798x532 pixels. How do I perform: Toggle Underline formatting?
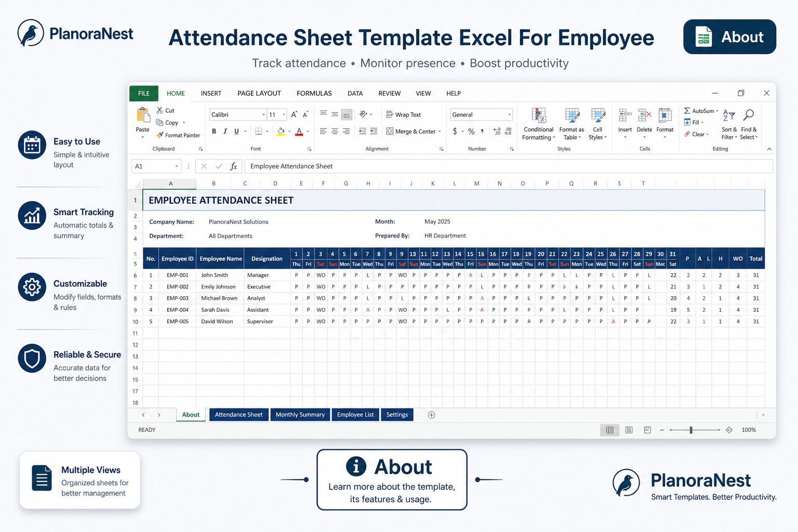(x=236, y=131)
